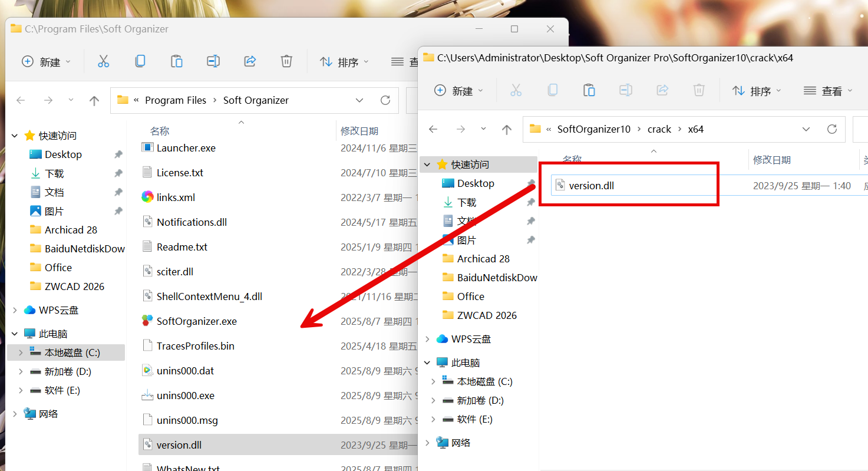Click the Share icon in left window toolbar
The height and width of the screenshot is (471, 868).
(x=250, y=61)
